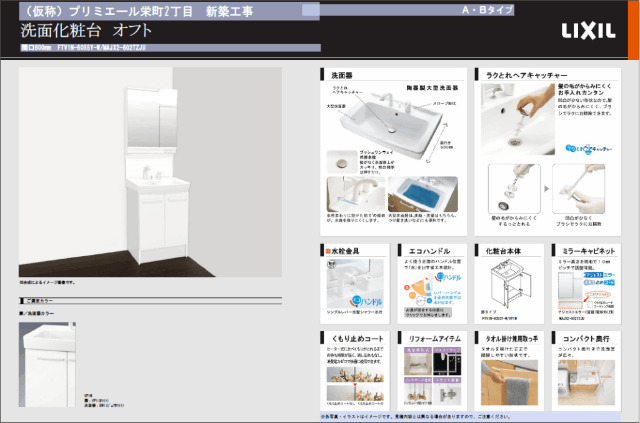Click the 洗面器 panel heading
Image resolution: width=640 pixels, height=423 pixels.
(342, 76)
